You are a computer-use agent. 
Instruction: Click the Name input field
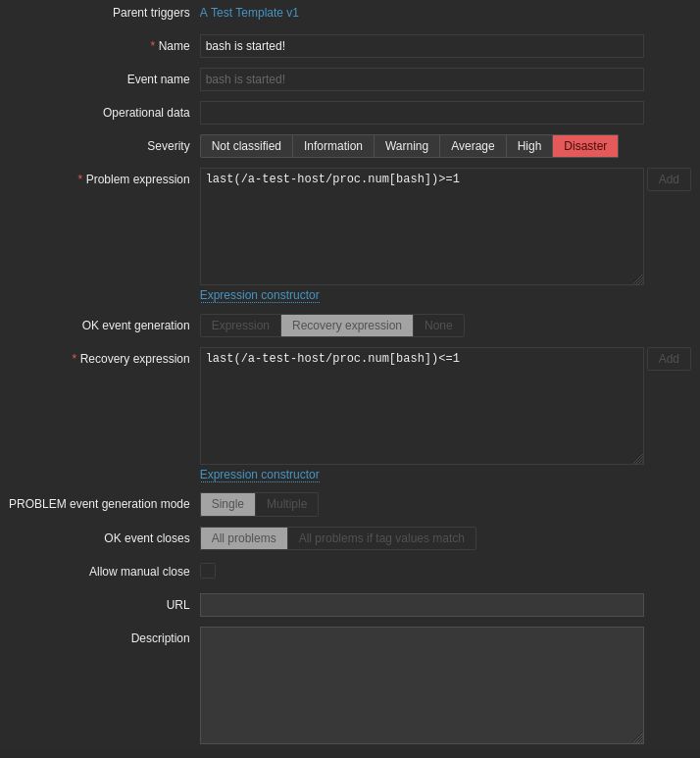pos(422,46)
